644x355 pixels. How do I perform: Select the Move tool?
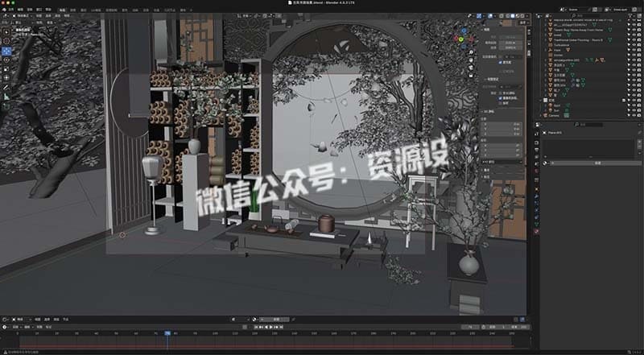coord(6,51)
